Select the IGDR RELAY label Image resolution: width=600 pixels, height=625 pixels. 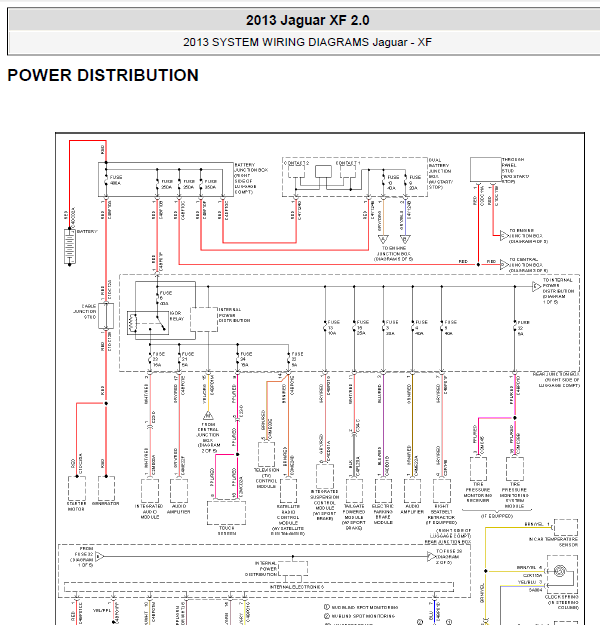click(177, 316)
